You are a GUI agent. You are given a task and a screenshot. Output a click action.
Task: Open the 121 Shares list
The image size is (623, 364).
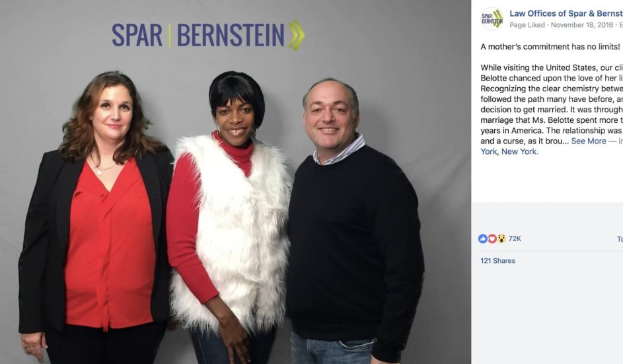pos(497,261)
